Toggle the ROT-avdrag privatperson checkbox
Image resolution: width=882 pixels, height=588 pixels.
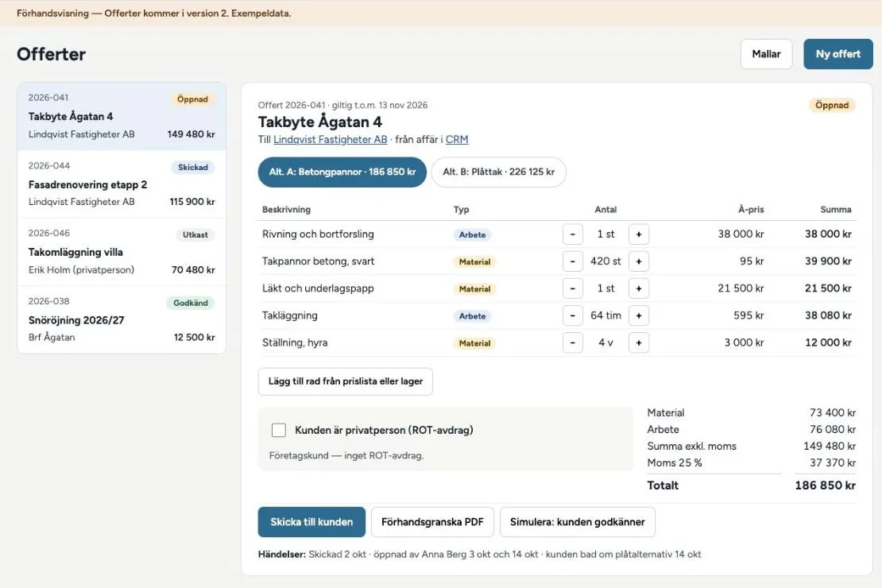click(278, 430)
